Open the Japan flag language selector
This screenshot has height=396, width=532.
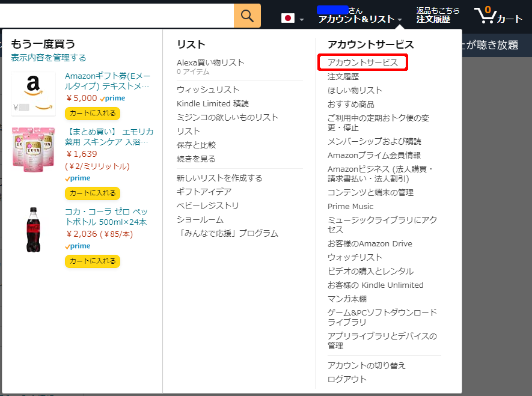point(292,18)
